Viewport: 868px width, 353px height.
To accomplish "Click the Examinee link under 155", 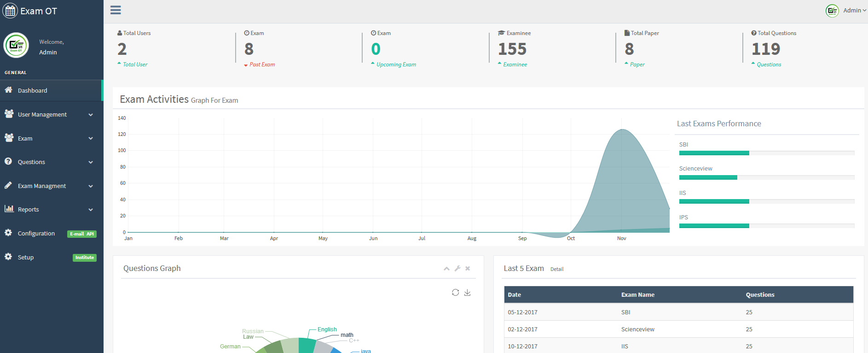I will click(515, 65).
